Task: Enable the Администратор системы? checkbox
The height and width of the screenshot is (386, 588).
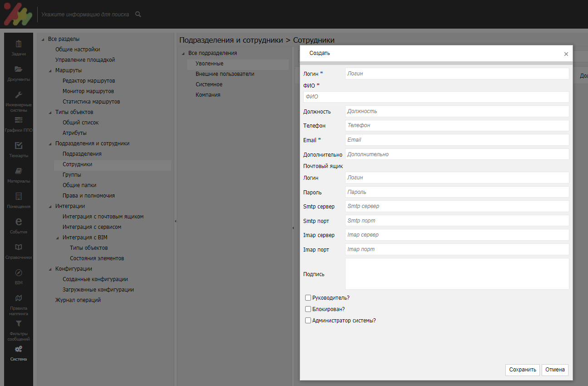Action: (308, 321)
